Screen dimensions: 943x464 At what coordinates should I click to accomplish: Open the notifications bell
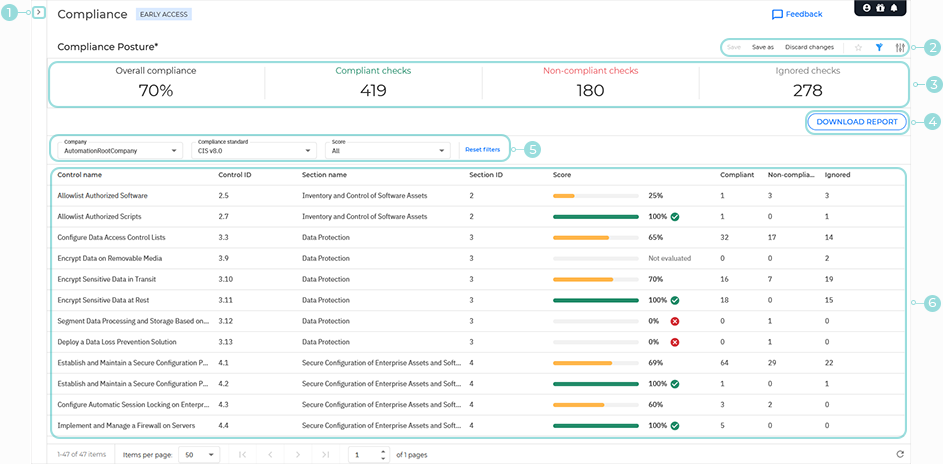pos(894,8)
